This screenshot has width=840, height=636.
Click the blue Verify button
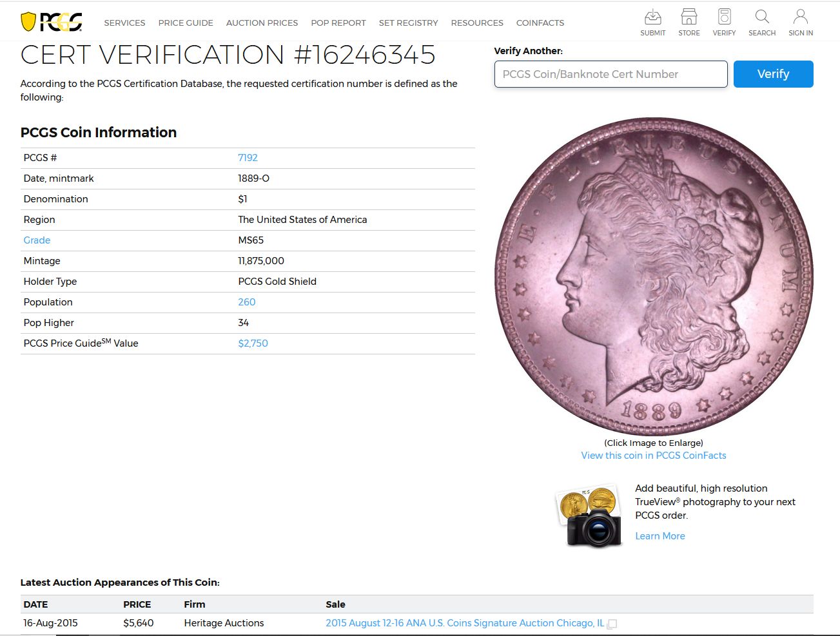773,74
